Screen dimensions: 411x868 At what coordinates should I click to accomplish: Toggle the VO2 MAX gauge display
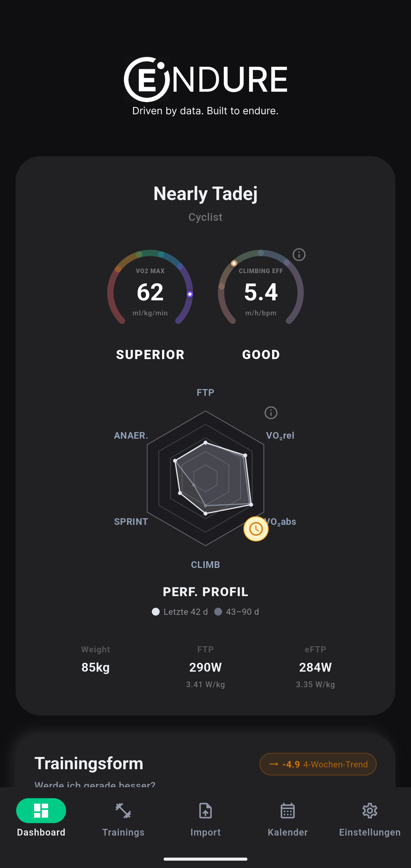[150, 291]
